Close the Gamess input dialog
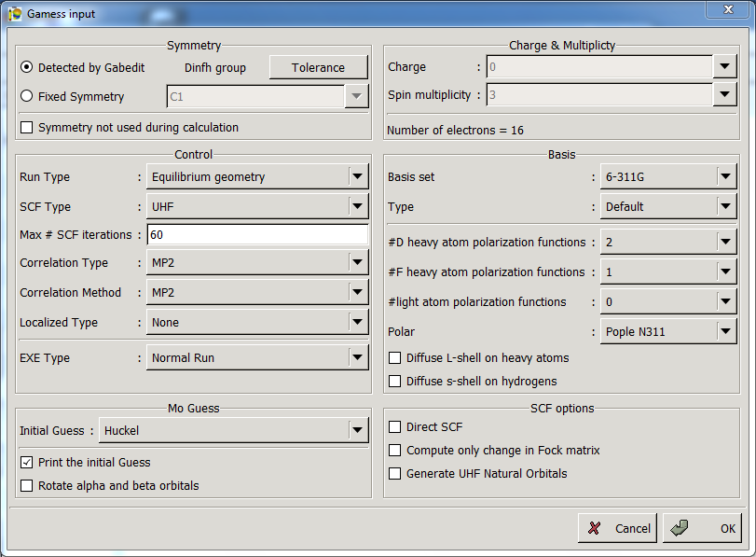This screenshot has height=557, width=756. pos(731,9)
